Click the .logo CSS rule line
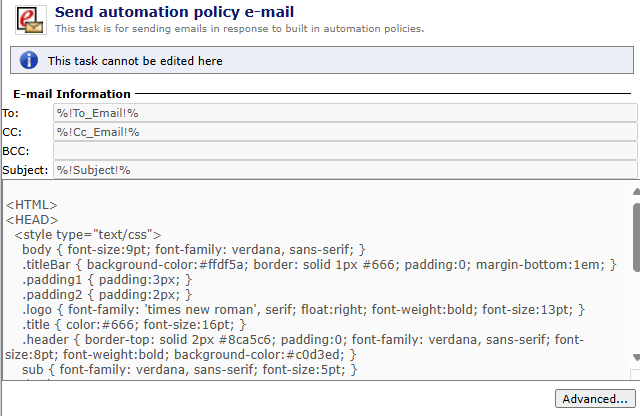 click(x=302, y=310)
